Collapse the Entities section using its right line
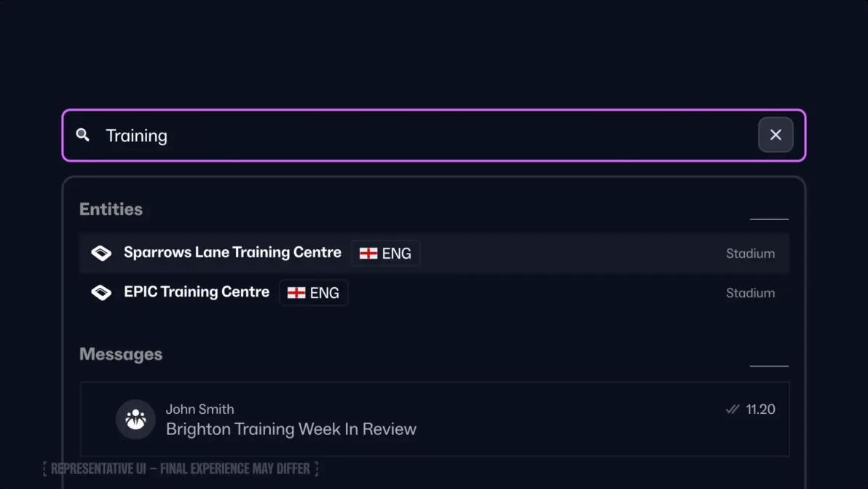Viewport: 868px width, 489px height. 769,219
